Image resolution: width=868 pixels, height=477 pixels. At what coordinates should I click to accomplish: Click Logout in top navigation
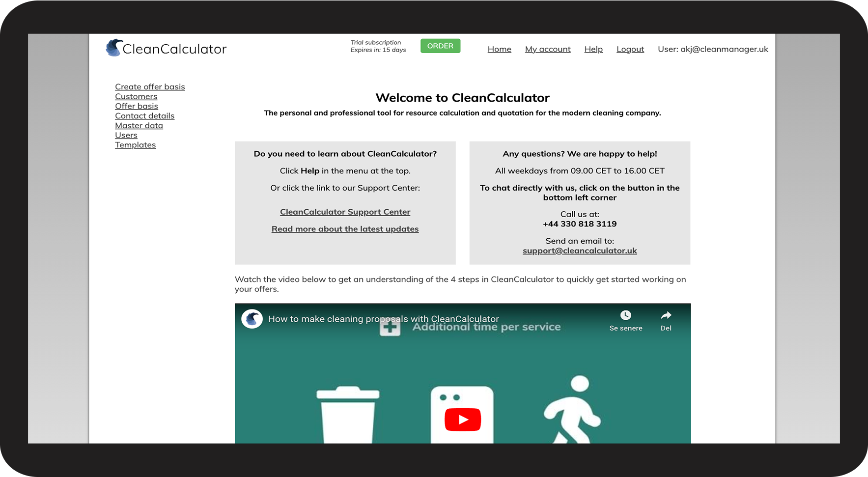(630, 49)
